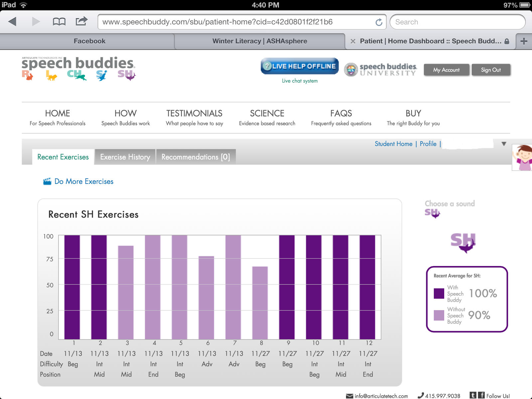Open the Recommendations [0] tab
Screen dimensions: 532x399
coord(196,157)
